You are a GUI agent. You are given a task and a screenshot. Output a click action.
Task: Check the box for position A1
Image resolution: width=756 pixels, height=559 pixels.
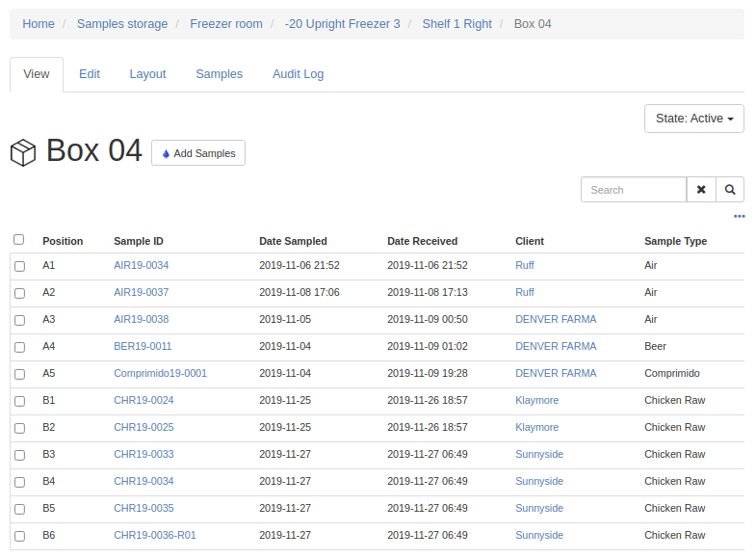click(19, 266)
